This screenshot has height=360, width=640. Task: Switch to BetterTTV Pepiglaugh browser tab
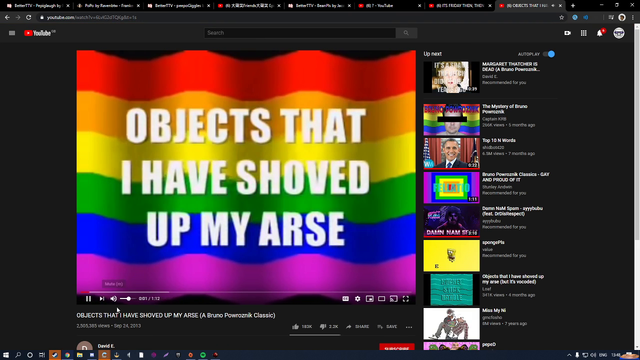click(37, 6)
